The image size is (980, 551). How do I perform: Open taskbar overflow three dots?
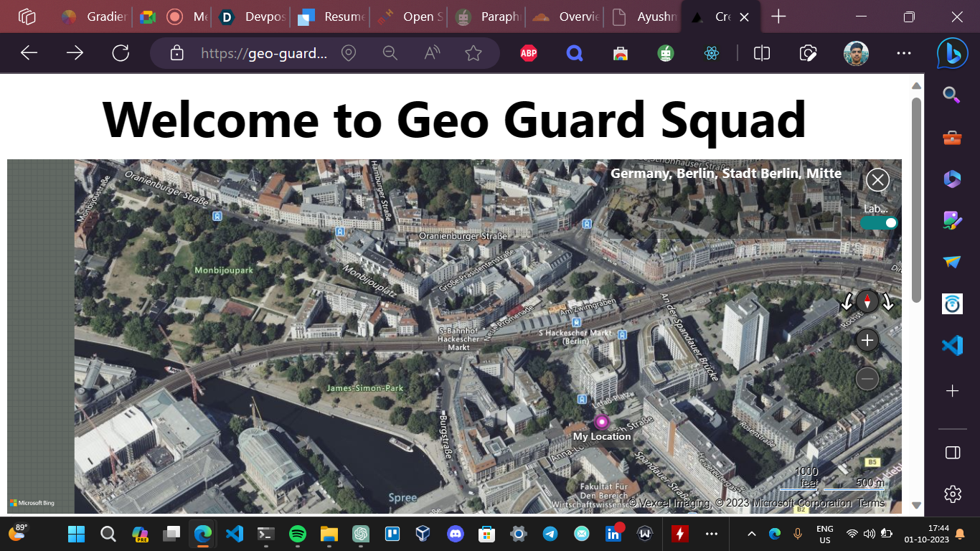tap(711, 534)
